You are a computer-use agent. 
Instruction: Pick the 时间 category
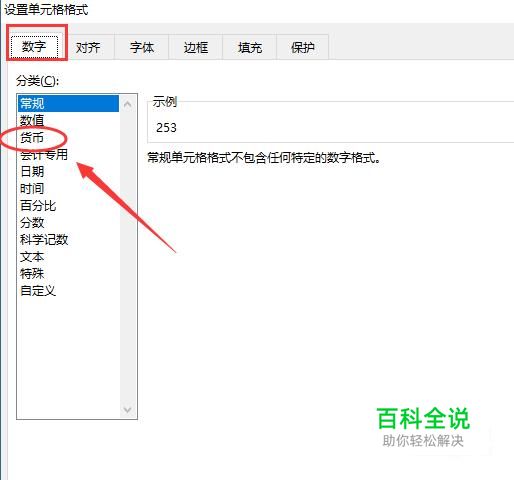(69, 188)
